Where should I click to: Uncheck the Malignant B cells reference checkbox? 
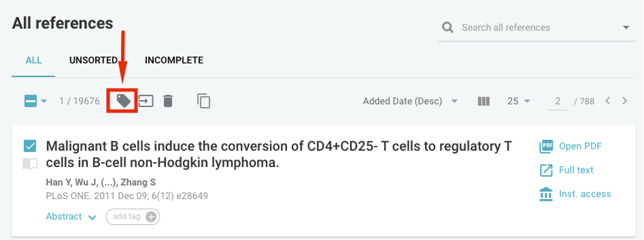coord(30,146)
